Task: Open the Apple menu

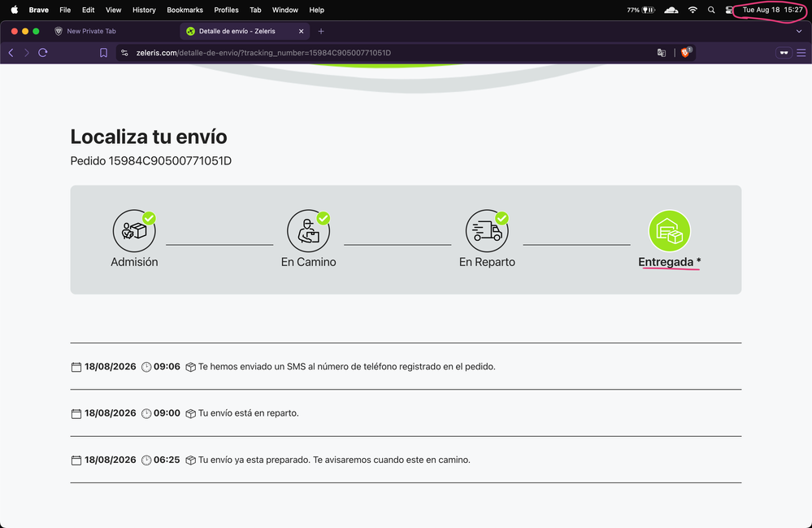Action: (15, 10)
